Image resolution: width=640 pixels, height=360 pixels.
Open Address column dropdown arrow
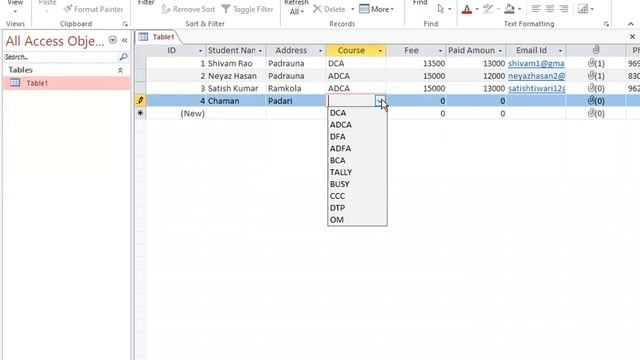320,51
